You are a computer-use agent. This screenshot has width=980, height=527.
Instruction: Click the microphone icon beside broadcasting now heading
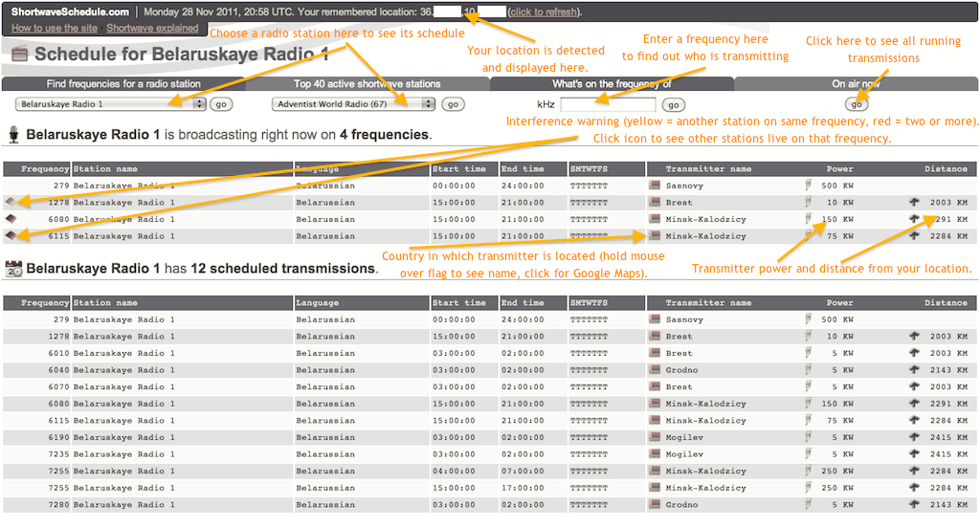pyautogui.click(x=14, y=135)
